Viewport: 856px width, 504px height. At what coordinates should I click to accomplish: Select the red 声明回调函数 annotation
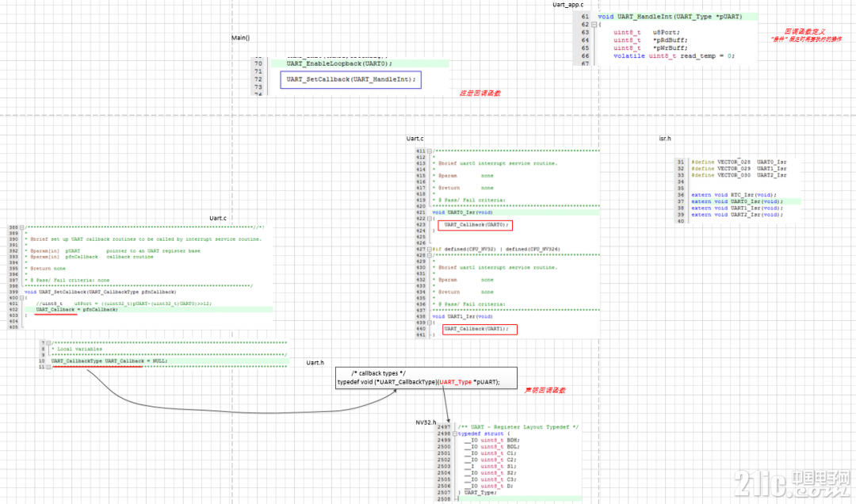pyautogui.click(x=545, y=391)
